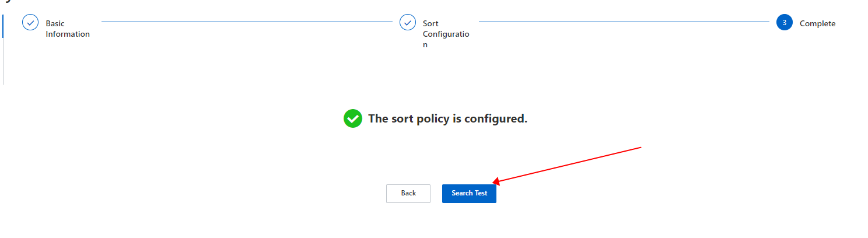Click the red arrow's tail end
The height and width of the screenshot is (238, 868).
click(640, 148)
